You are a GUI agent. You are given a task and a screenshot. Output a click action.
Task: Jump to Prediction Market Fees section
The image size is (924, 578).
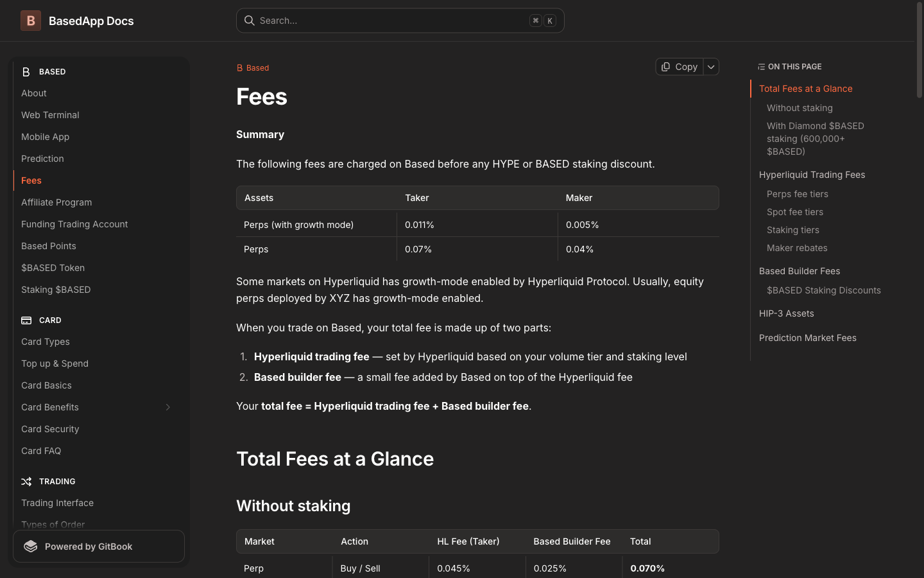[x=807, y=338]
